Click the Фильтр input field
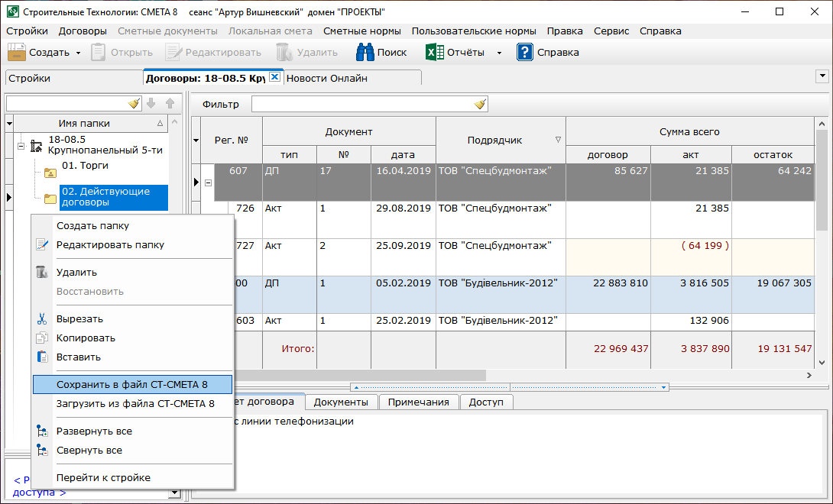833x504 pixels. pos(362,105)
